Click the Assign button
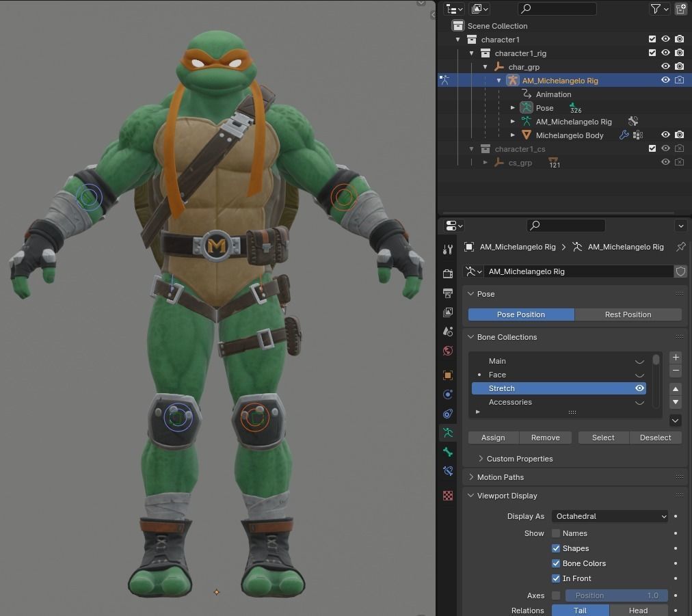692x616 pixels. pyautogui.click(x=494, y=438)
